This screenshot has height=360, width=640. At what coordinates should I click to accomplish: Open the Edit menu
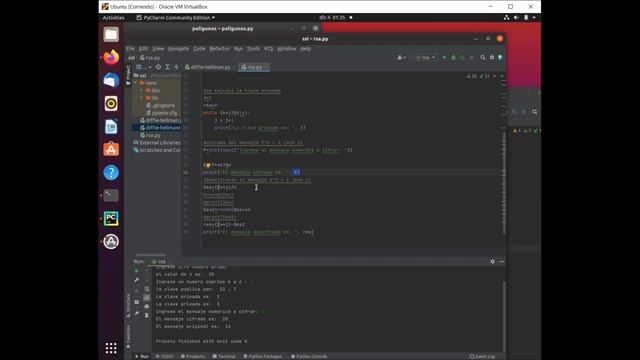[143, 49]
